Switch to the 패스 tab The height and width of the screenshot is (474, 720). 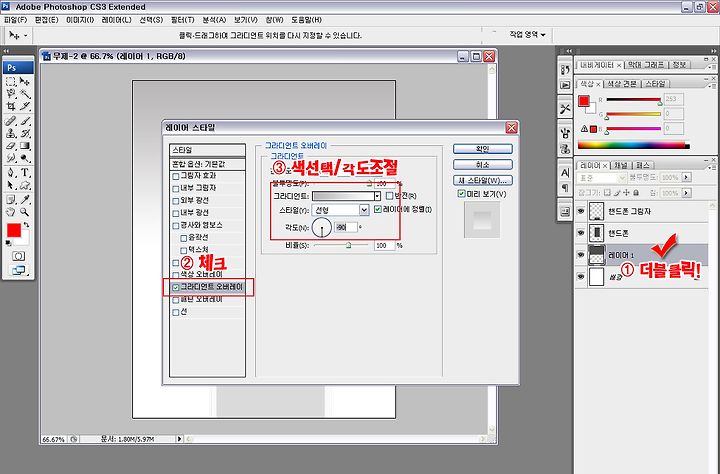(x=643, y=165)
